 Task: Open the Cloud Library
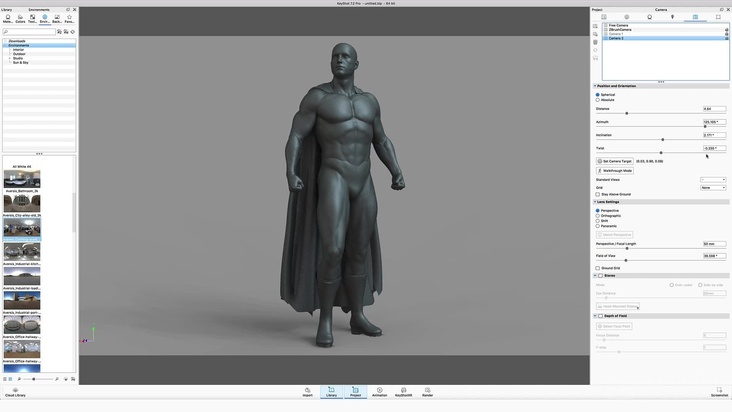[15, 392]
